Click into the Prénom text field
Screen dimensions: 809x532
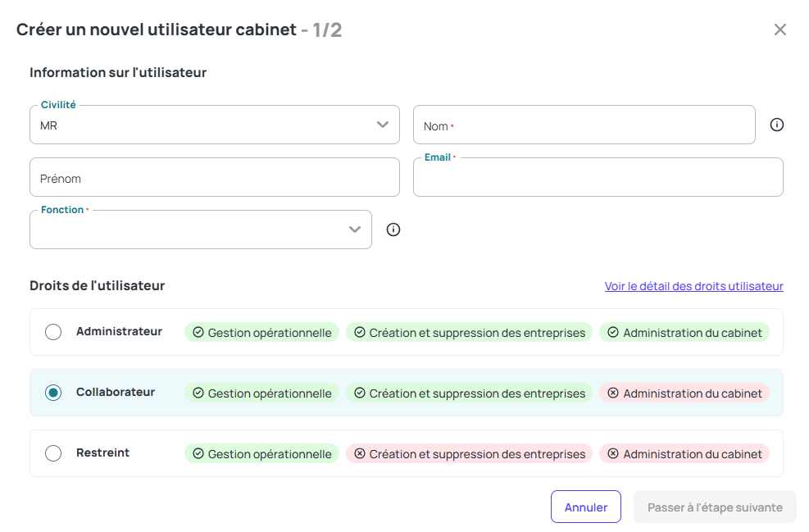click(215, 177)
